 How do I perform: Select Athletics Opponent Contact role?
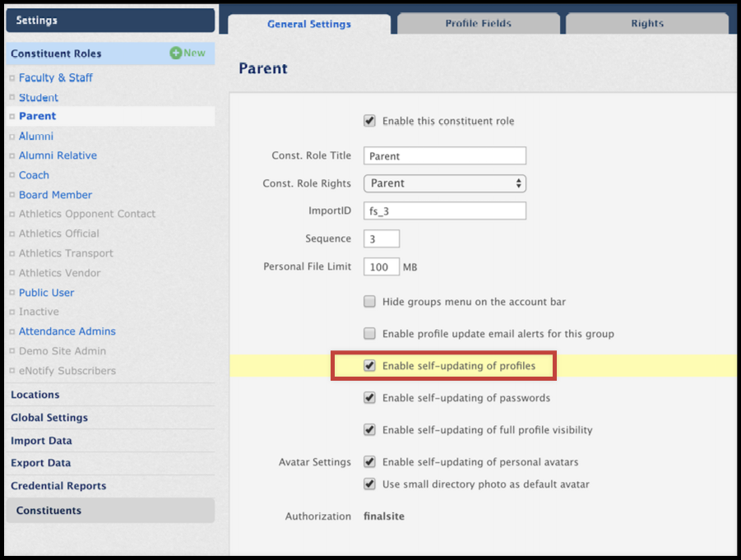coord(87,214)
